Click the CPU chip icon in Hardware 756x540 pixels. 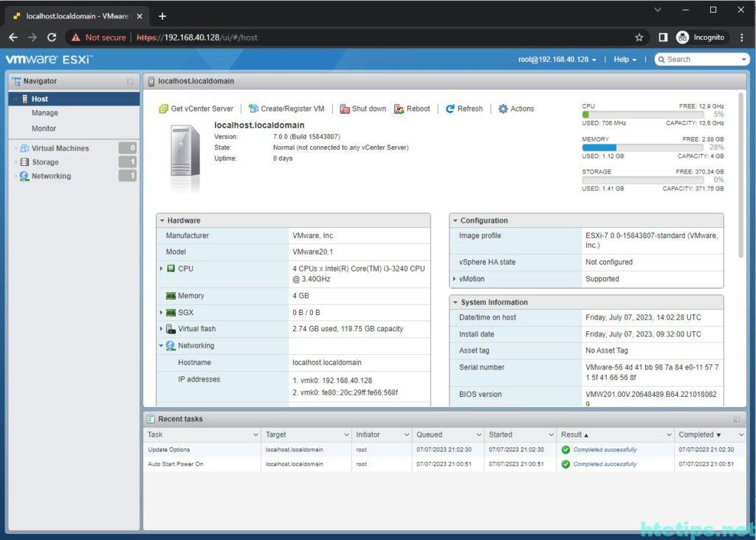pyautogui.click(x=171, y=269)
